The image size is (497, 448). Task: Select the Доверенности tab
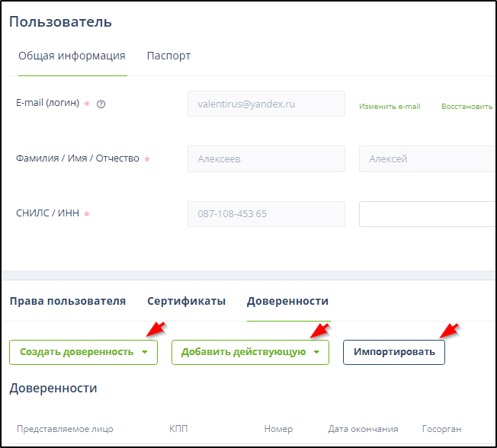(x=287, y=301)
